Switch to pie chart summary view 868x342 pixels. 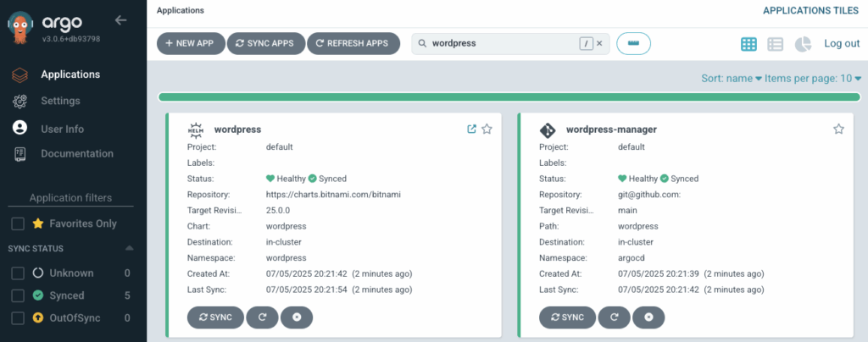(x=803, y=44)
